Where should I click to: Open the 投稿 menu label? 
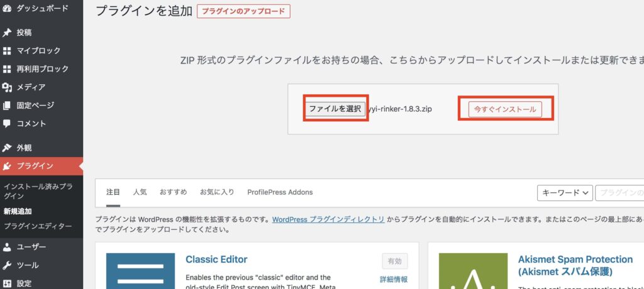click(25, 33)
